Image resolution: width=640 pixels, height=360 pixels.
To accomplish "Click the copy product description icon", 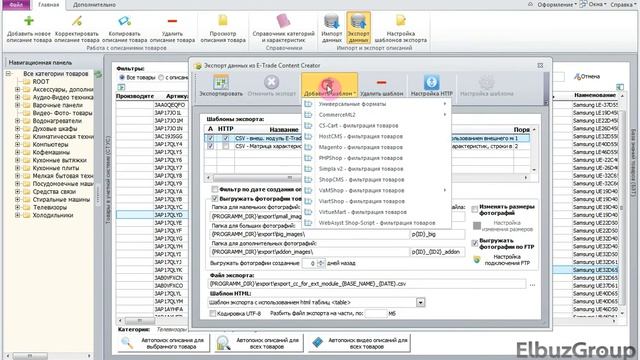I will click(124, 20).
